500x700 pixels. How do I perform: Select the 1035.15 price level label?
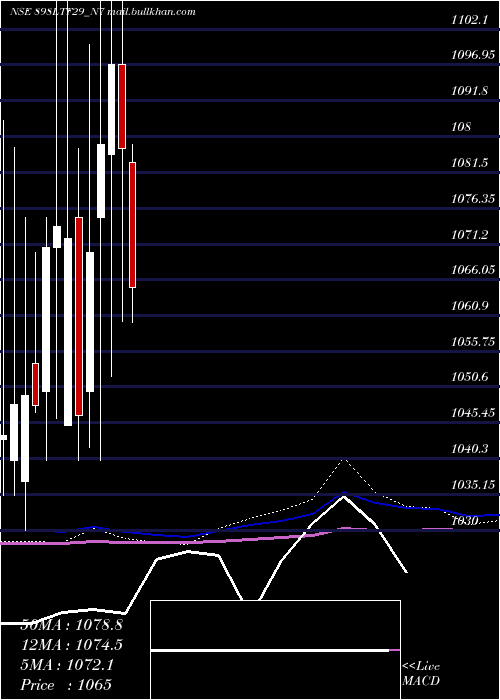(x=473, y=484)
